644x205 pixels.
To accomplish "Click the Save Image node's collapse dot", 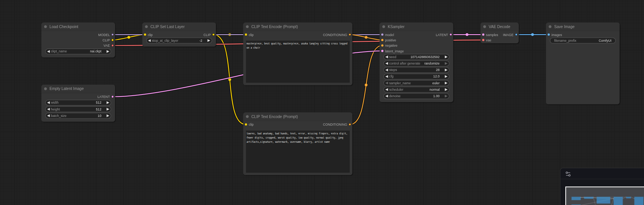I will click(x=550, y=27).
